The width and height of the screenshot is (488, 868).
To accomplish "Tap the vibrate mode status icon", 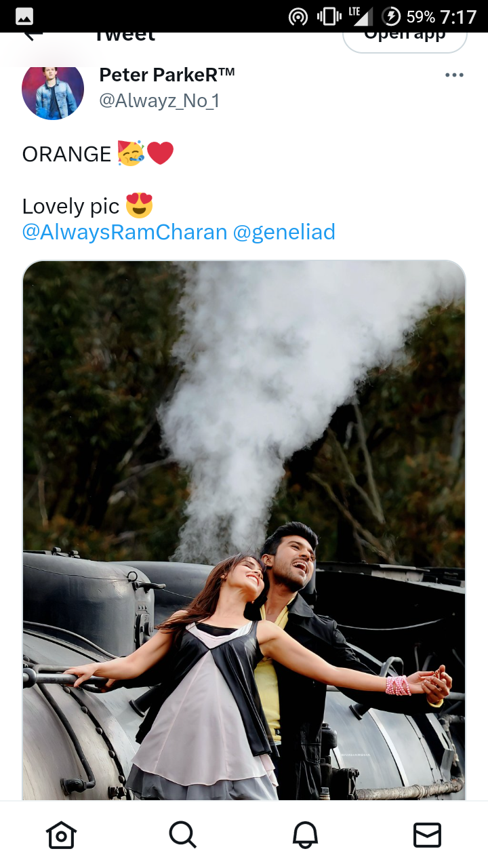I will 329,16.
